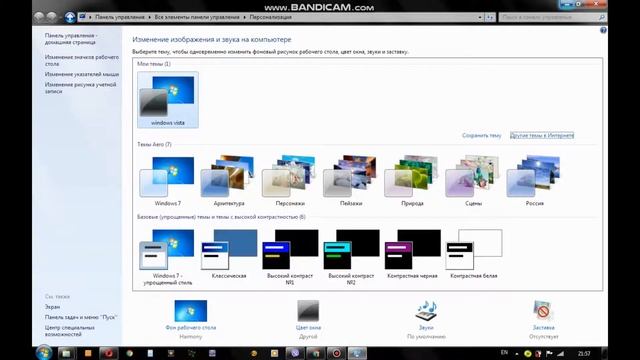Screen dimensions: 640x360
Task: Open Windows Explorer from taskbar
Action: tap(66, 353)
